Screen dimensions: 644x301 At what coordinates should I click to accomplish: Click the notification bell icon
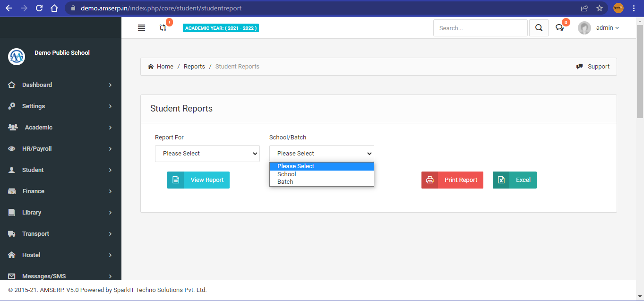(x=163, y=27)
